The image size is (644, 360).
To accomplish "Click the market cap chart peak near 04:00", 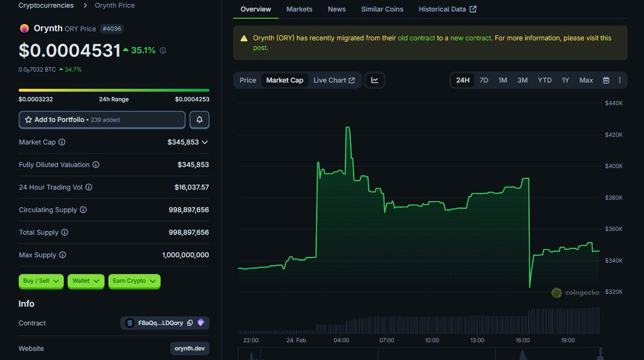I will [x=348, y=128].
